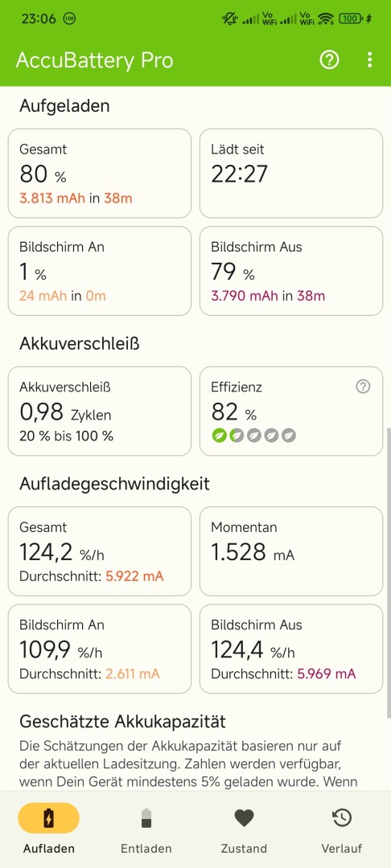Screen dimensions: 391x868
Task: Switch to Verlauf tab label
Action: click(342, 848)
